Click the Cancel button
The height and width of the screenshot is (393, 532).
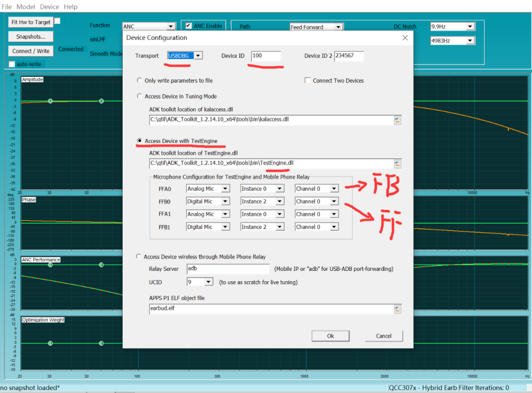click(384, 336)
